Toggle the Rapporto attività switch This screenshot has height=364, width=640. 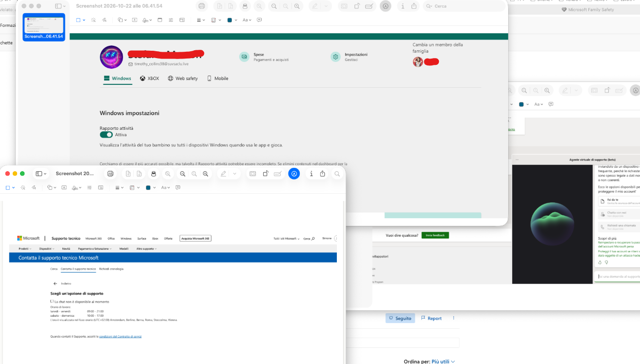106,135
